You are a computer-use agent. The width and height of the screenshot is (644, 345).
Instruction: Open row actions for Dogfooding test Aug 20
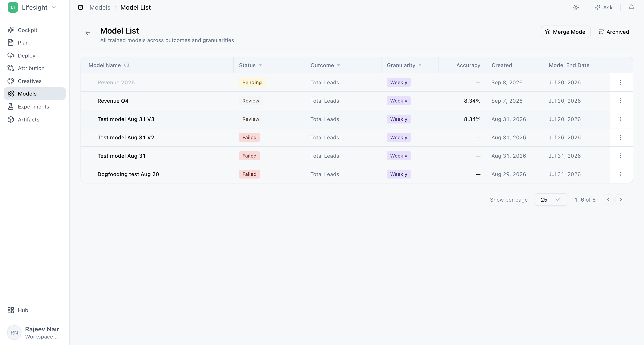pos(621,174)
